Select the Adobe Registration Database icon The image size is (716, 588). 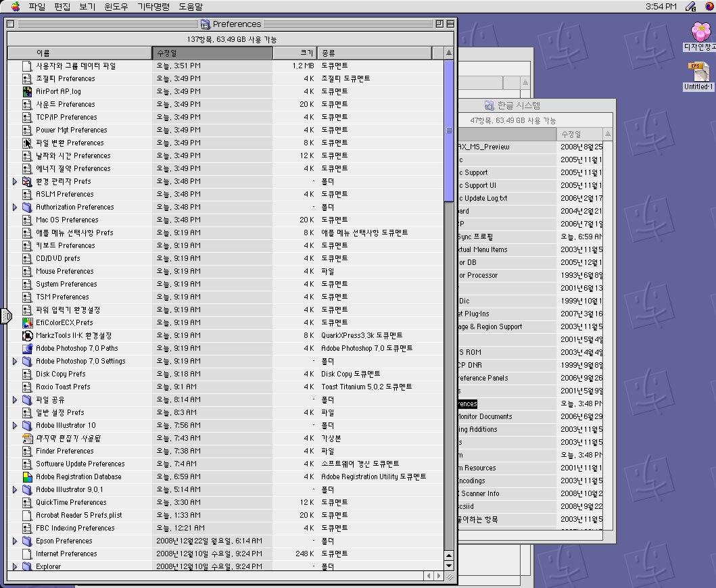click(x=27, y=476)
